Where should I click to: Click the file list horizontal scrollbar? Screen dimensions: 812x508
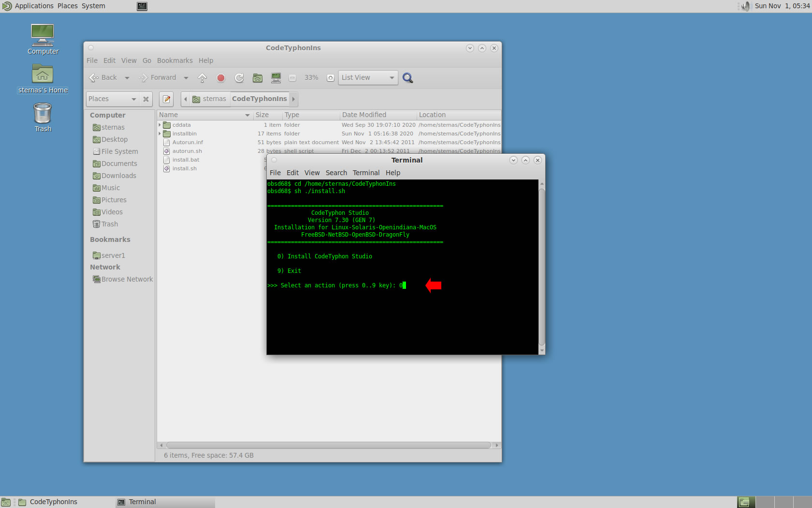[x=329, y=445]
